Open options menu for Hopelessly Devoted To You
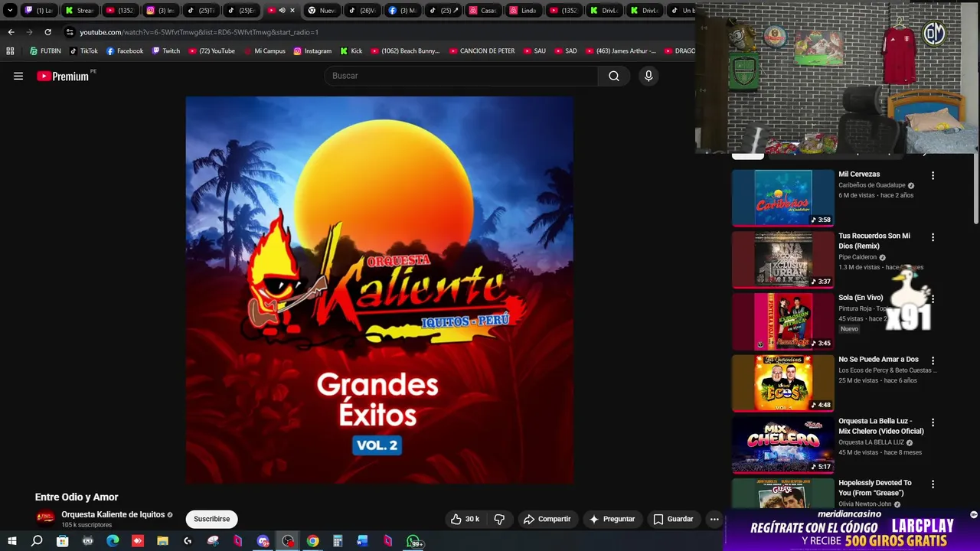Image resolution: width=980 pixels, height=551 pixels. [x=933, y=484]
